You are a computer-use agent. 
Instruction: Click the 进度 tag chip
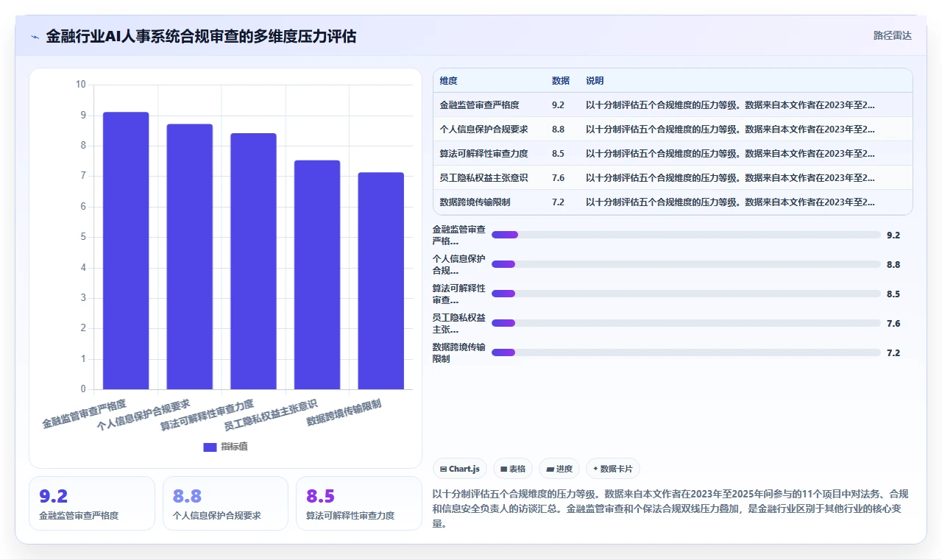(x=559, y=469)
